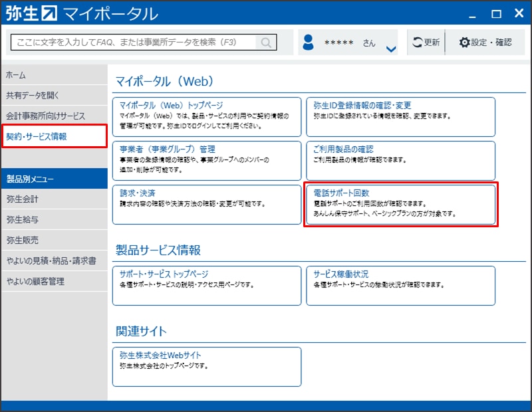The width and height of the screenshot is (532, 412).
Task: Maximize the マイポータル window
Action: [496, 14]
